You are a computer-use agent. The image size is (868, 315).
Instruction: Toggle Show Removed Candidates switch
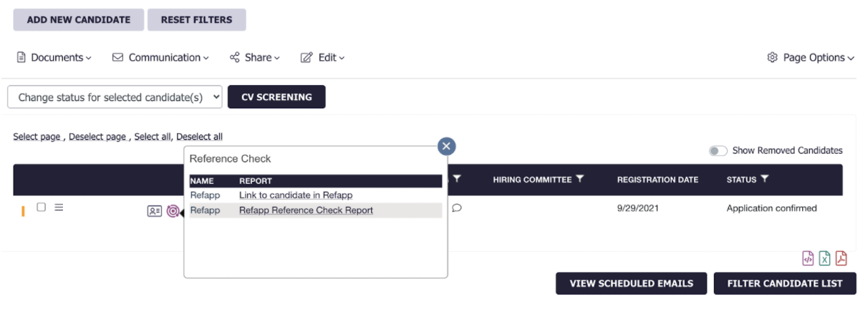(x=718, y=151)
